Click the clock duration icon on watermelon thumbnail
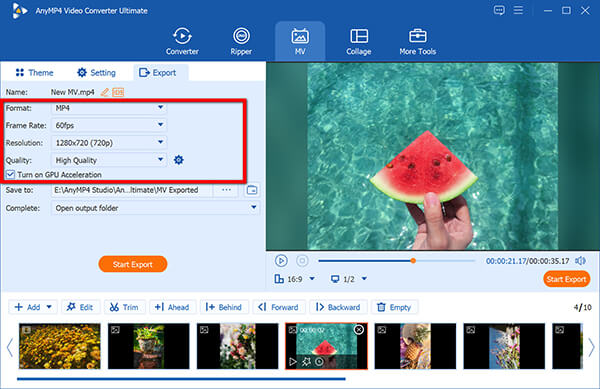 (319, 361)
